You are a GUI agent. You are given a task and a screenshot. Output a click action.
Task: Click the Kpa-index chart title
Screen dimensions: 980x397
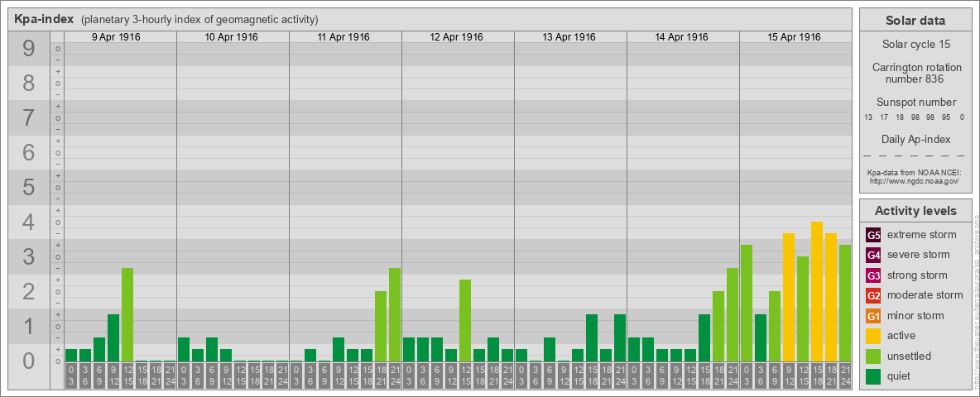pyautogui.click(x=45, y=19)
